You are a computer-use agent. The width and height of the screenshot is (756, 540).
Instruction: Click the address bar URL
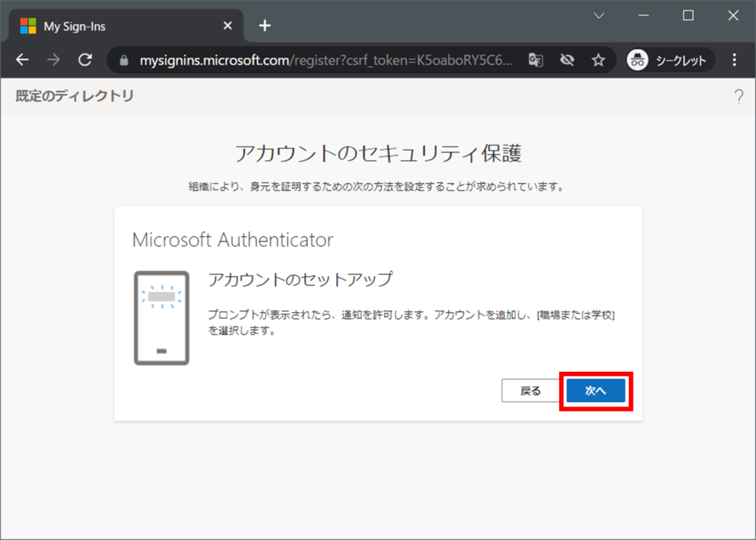pos(326,60)
